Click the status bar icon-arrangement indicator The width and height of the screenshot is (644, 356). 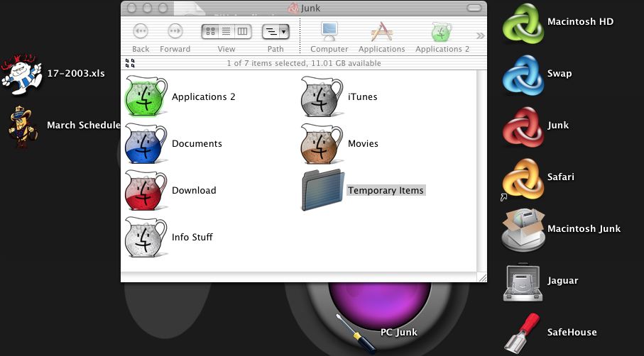tap(130, 62)
